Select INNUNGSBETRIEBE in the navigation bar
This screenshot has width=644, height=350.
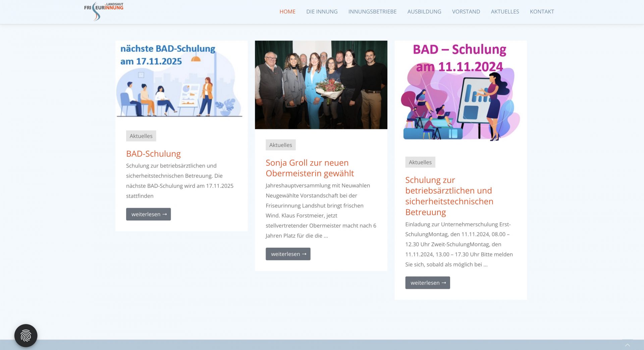pos(372,12)
